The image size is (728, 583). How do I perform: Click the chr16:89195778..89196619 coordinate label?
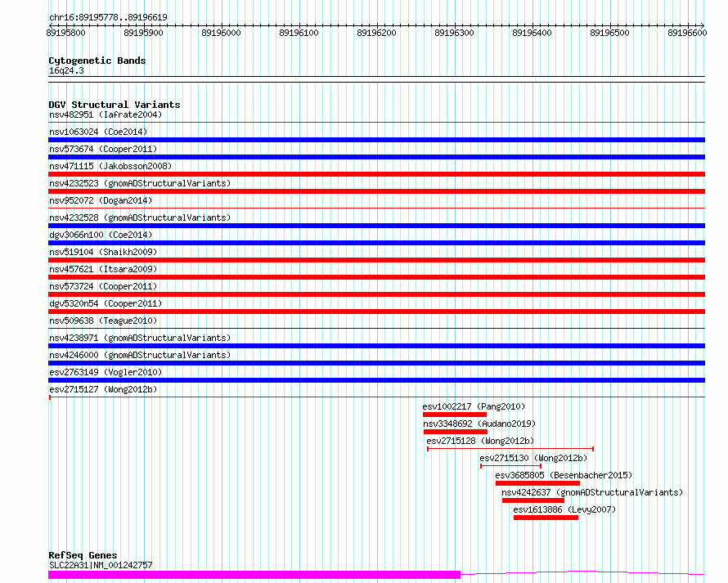108,17
